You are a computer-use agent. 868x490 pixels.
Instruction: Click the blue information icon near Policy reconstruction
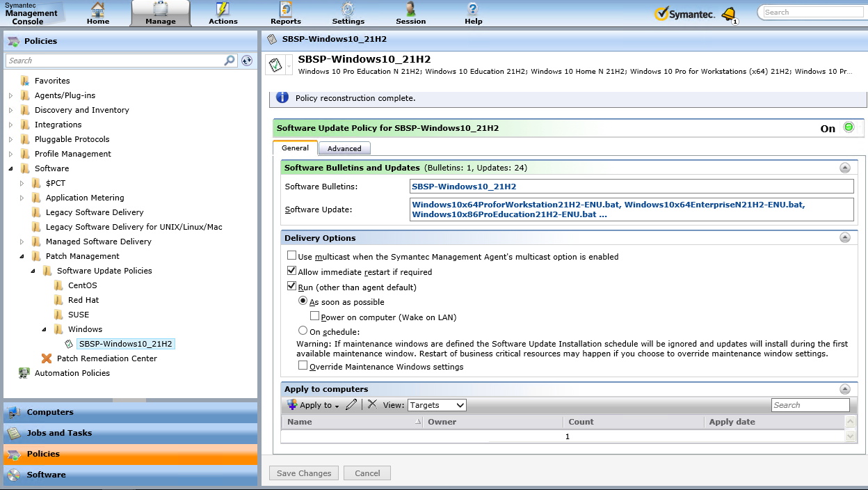[x=282, y=97]
